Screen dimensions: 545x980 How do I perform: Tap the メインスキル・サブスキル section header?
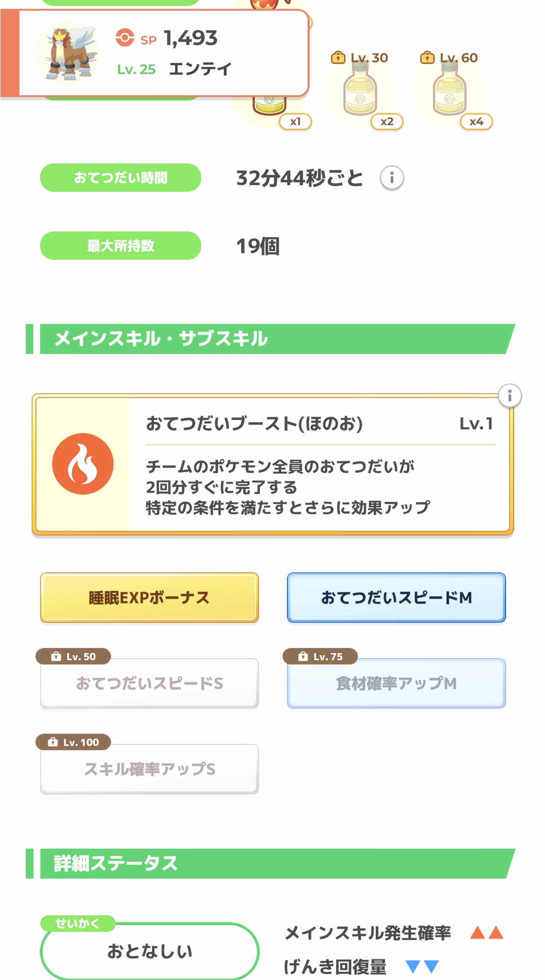click(270, 339)
